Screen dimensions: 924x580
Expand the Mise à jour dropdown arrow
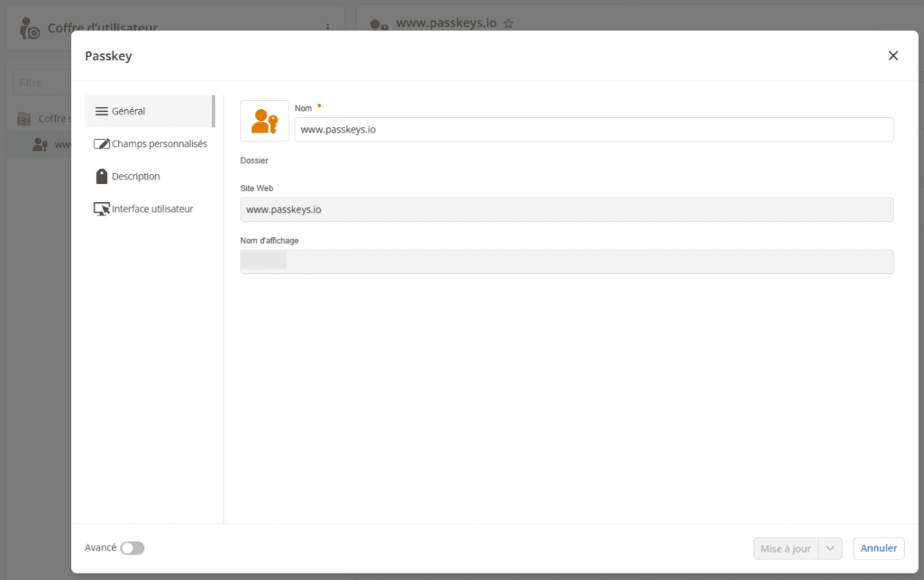830,549
